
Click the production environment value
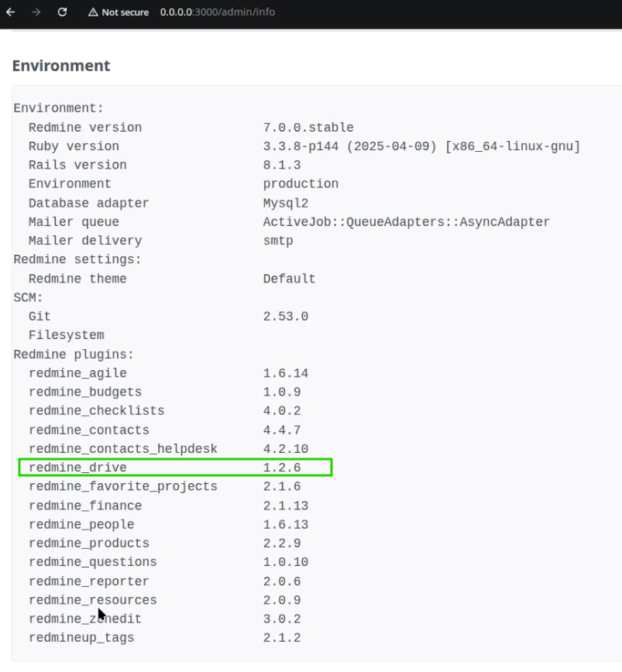pyautogui.click(x=301, y=183)
